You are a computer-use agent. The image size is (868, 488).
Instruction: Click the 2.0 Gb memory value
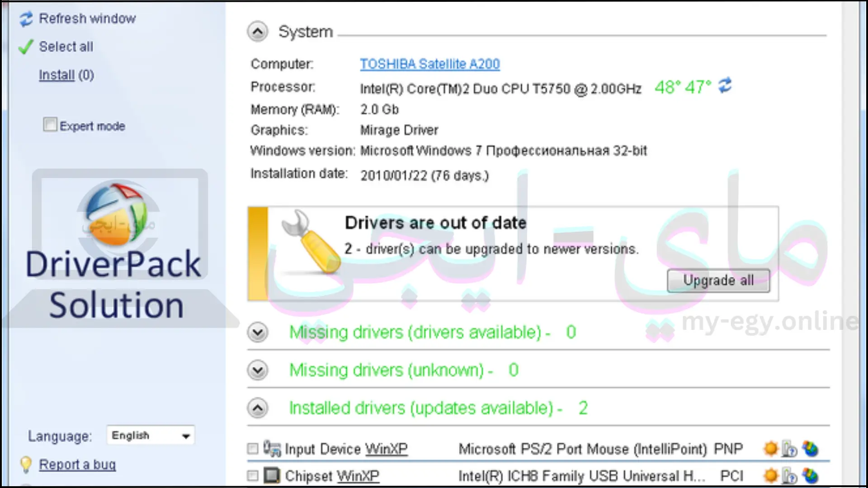[379, 109]
